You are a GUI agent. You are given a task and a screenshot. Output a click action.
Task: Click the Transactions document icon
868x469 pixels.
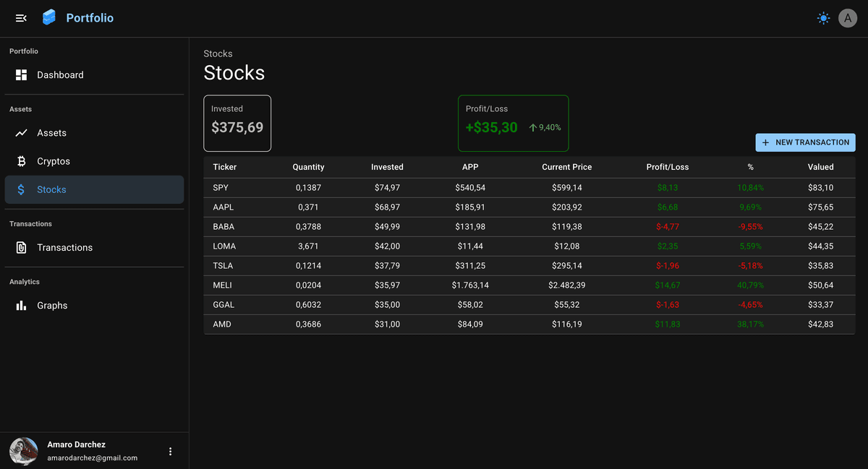click(22, 247)
